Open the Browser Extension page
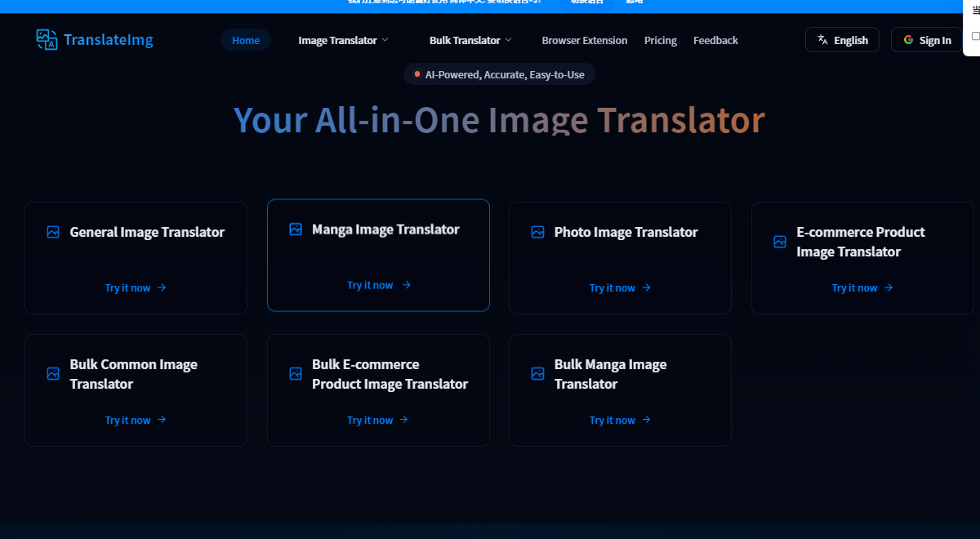The width and height of the screenshot is (980, 539). [x=585, y=40]
